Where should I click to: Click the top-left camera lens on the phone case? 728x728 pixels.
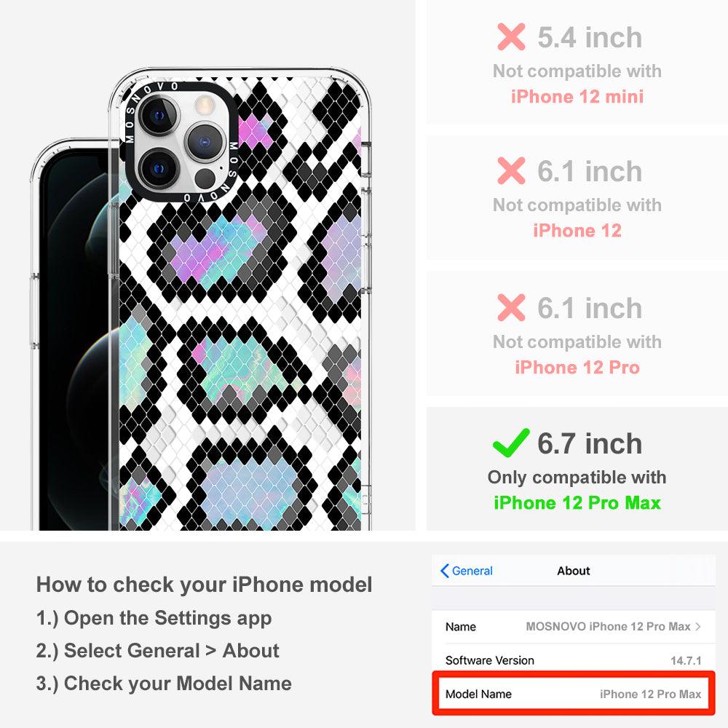click(159, 115)
